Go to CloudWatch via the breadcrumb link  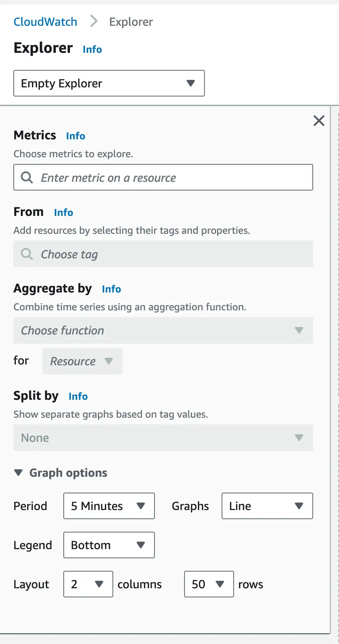point(45,21)
